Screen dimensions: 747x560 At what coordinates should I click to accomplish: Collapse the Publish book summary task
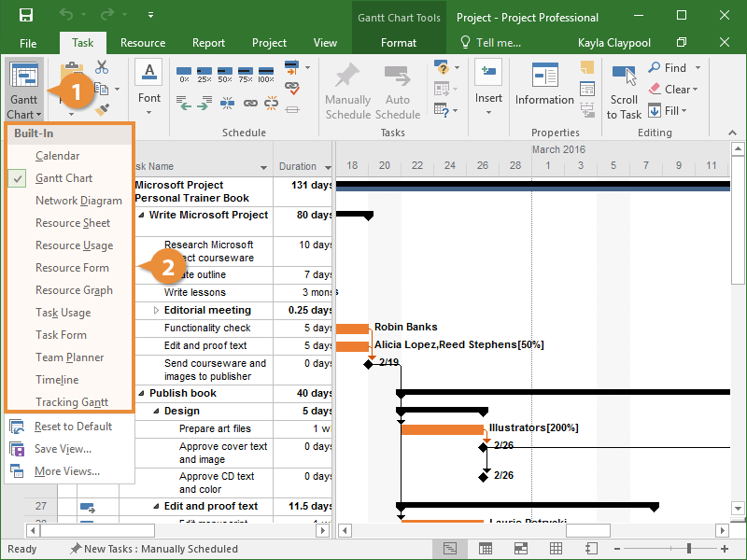[141, 394]
